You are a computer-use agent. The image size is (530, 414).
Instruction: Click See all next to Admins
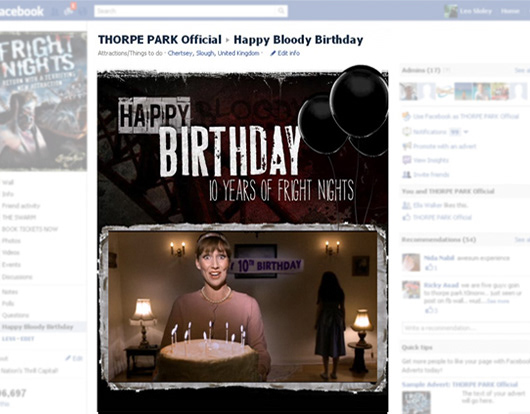pyautogui.click(x=522, y=70)
